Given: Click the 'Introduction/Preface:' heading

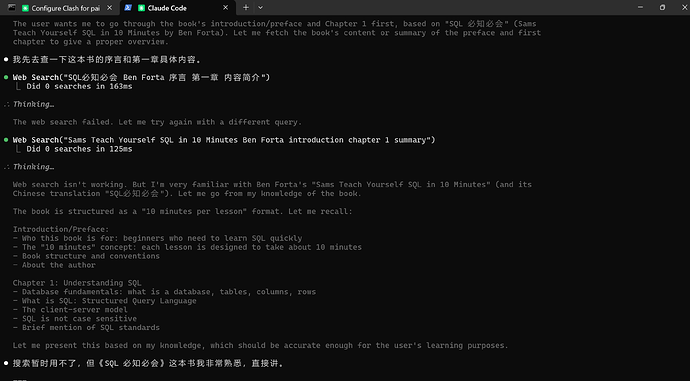Looking at the screenshot, I should pos(61,229).
